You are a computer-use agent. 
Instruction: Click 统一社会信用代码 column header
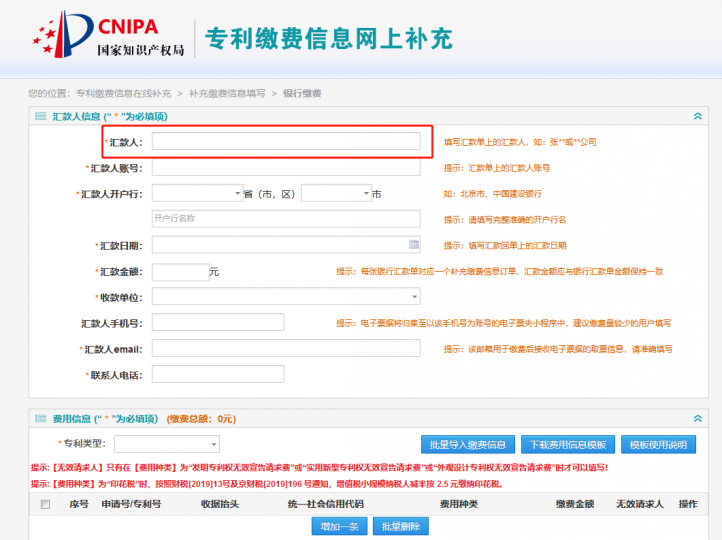pos(326,504)
